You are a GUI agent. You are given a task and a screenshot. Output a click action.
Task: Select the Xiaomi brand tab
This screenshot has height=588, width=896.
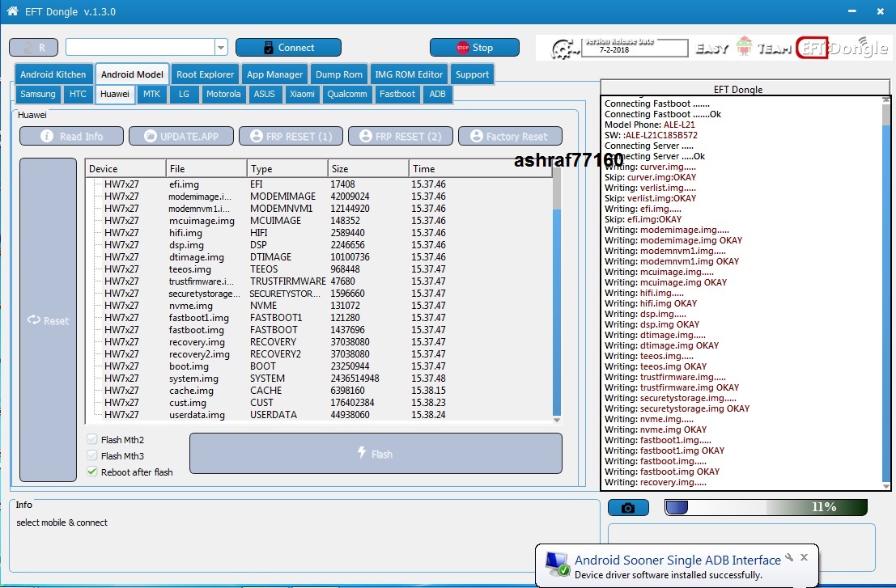(302, 94)
